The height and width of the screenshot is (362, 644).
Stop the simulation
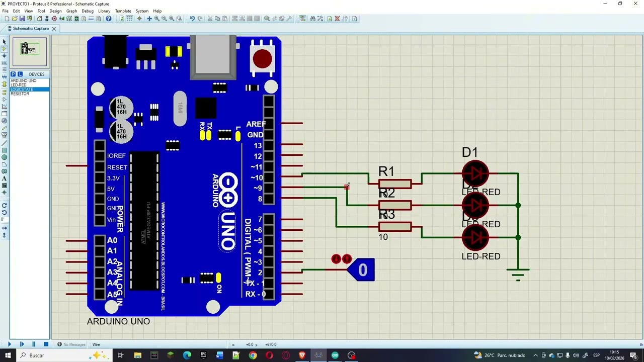(x=46, y=344)
